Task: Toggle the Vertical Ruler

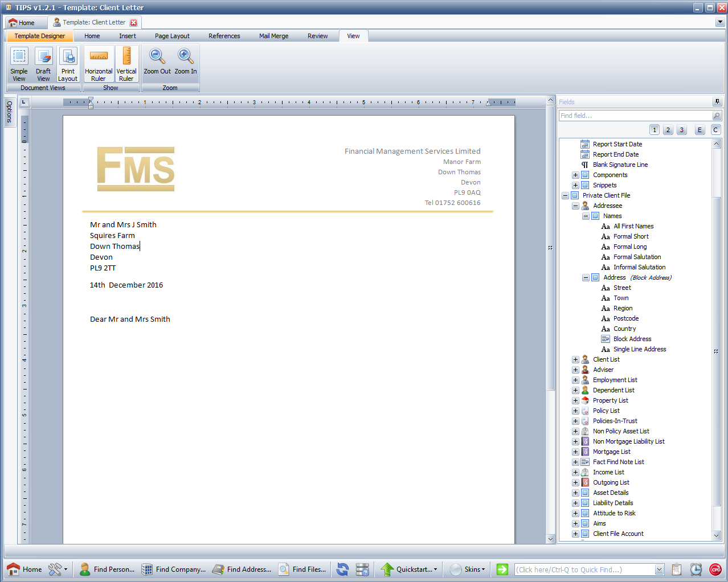Action: click(126, 64)
